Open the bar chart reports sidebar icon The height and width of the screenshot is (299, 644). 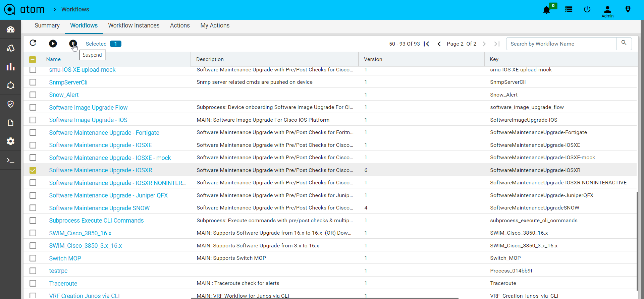[x=11, y=67]
